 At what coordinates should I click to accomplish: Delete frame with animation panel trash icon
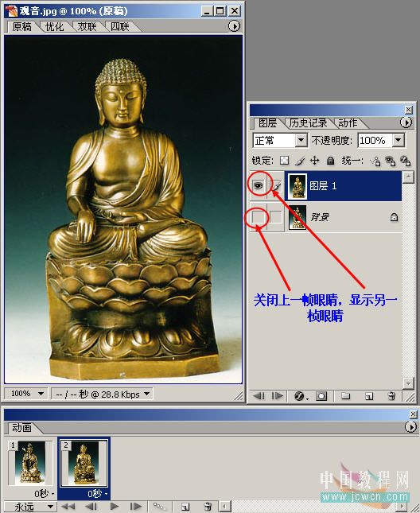point(208,507)
